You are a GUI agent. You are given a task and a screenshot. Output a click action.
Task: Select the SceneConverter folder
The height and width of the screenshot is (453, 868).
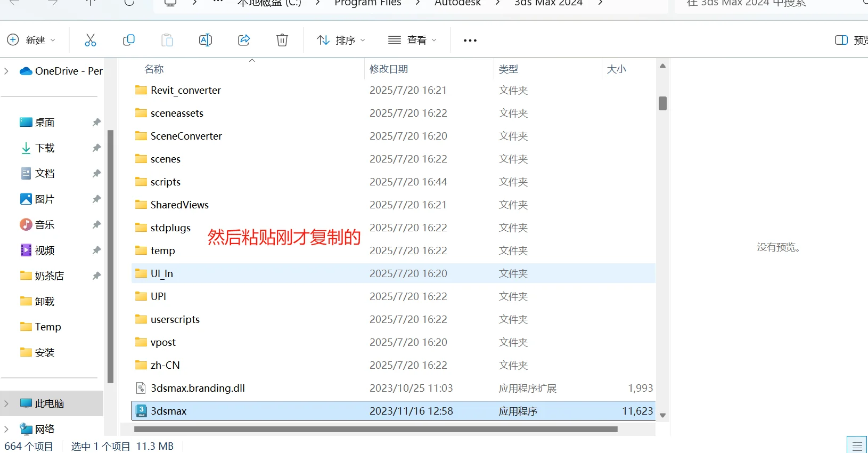(x=393, y=136)
